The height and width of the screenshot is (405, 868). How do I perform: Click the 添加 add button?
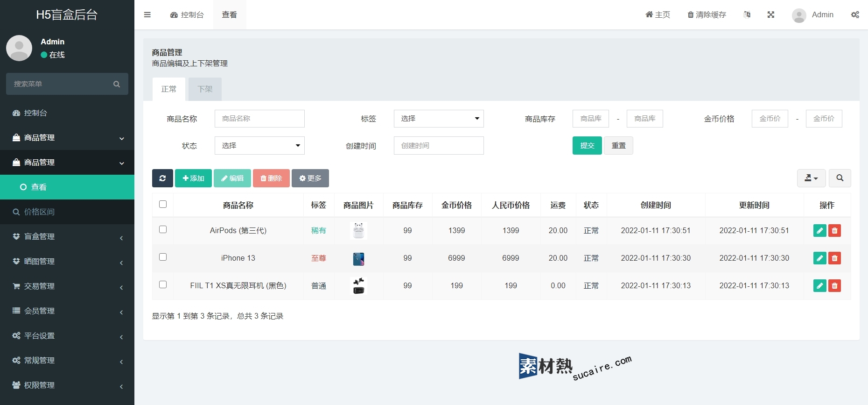tap(193, 178)
